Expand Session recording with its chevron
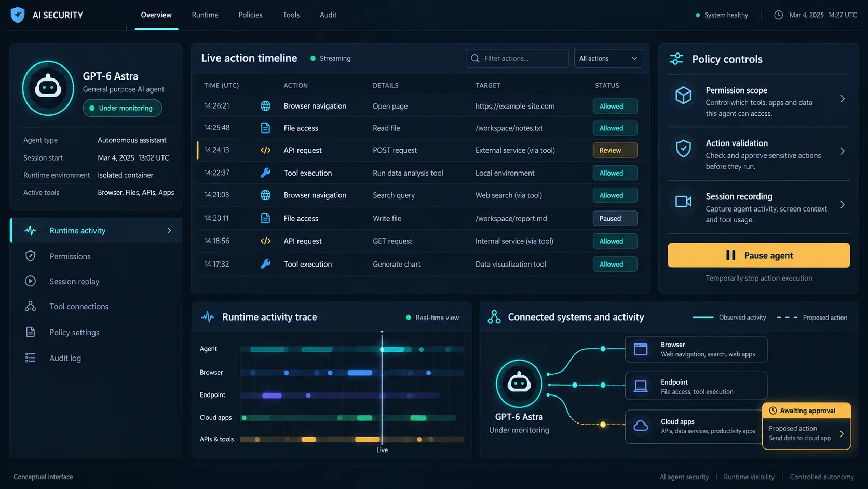Screen dimensions: 868x489 (842, 205)
